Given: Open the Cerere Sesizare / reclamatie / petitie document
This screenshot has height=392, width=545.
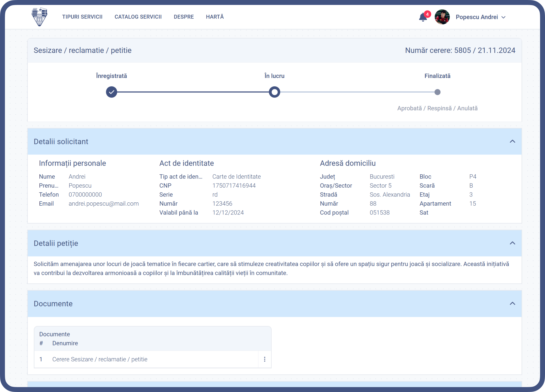Looking at the screenshot, I should pos(100,359).
